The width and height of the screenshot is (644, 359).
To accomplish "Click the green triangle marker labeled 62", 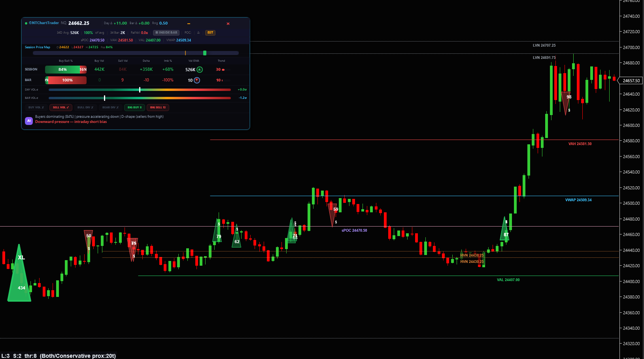I will pos(236,236).
